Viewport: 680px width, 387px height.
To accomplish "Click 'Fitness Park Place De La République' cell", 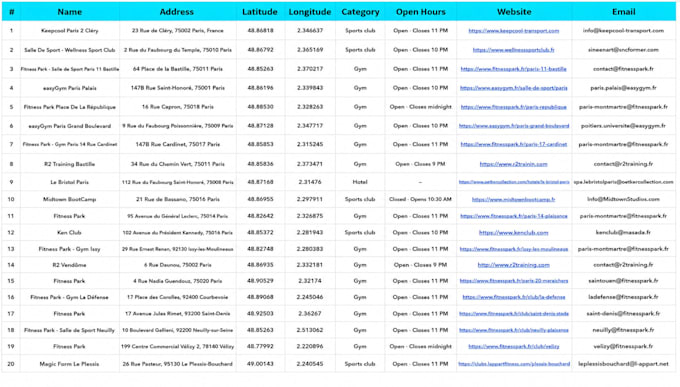I will click(x=69, y=107).
